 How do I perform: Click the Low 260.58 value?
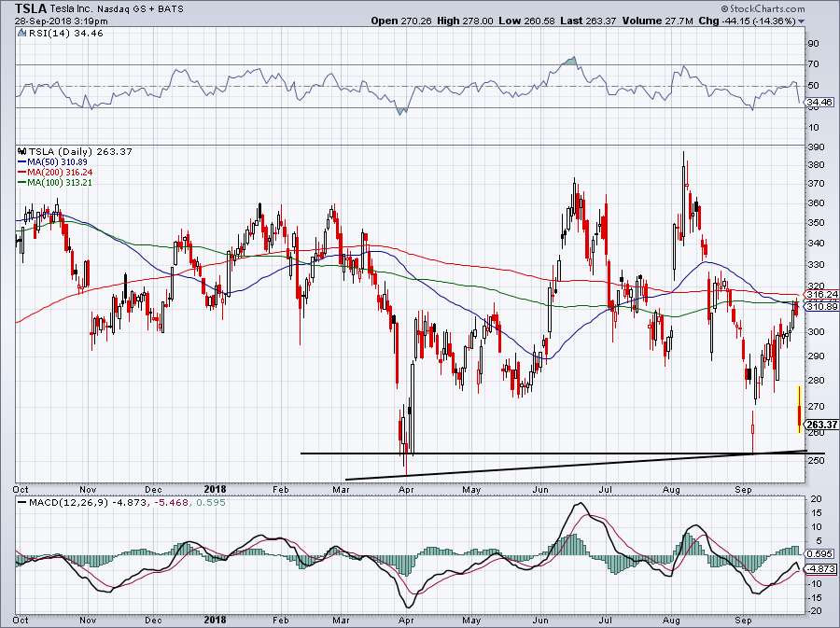[x=526, y=21]
